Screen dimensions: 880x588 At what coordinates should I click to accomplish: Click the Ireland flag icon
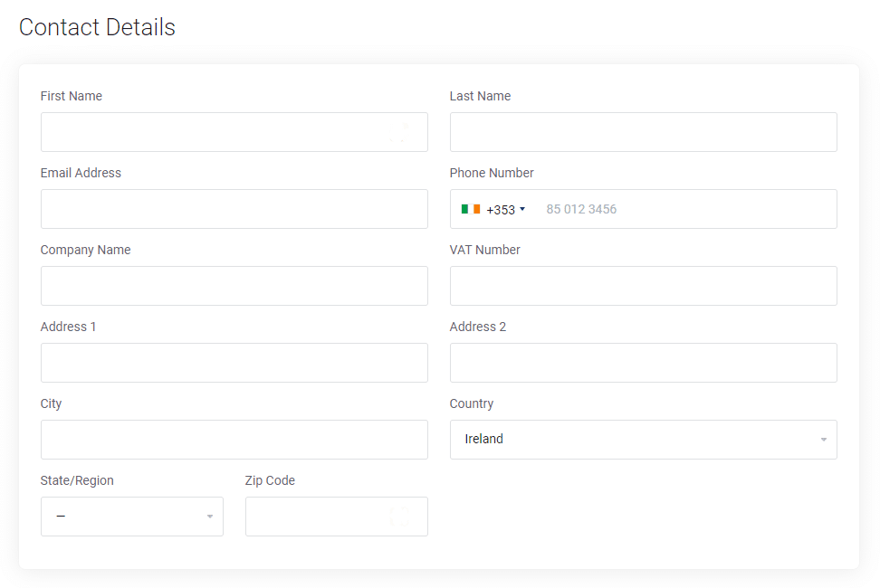click(470, 209)
